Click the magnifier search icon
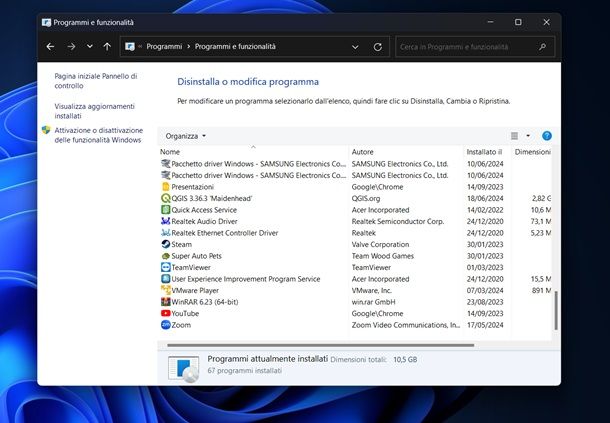This screenshot has width=610, height=423. (x=542, y=47)
